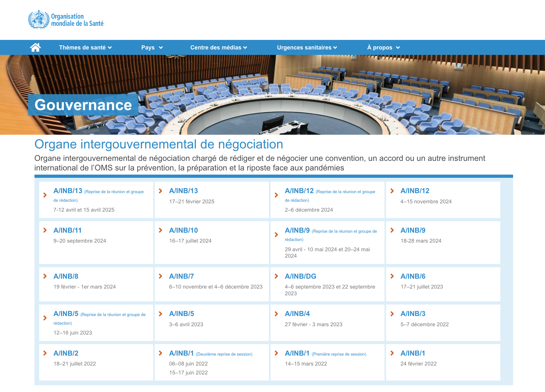Open the A/INB/8 session link
The image size is (545, 392).
click(66, 276)
